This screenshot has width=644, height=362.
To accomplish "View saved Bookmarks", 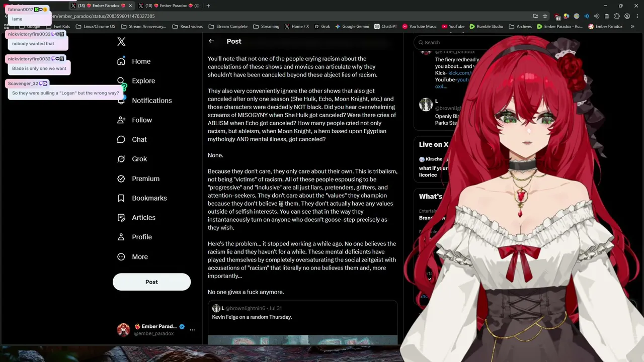I will [142, 198].
